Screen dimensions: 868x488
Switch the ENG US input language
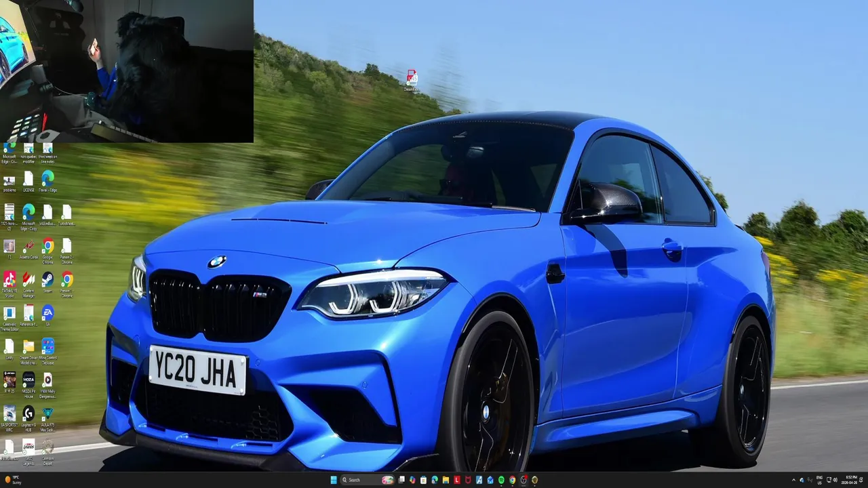(x=819, y=480)
